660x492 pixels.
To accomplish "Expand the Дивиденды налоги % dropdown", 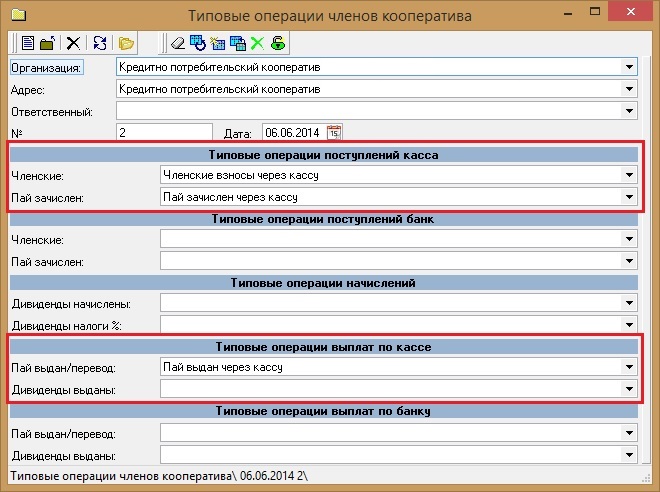I will click(x=629, y=325).
